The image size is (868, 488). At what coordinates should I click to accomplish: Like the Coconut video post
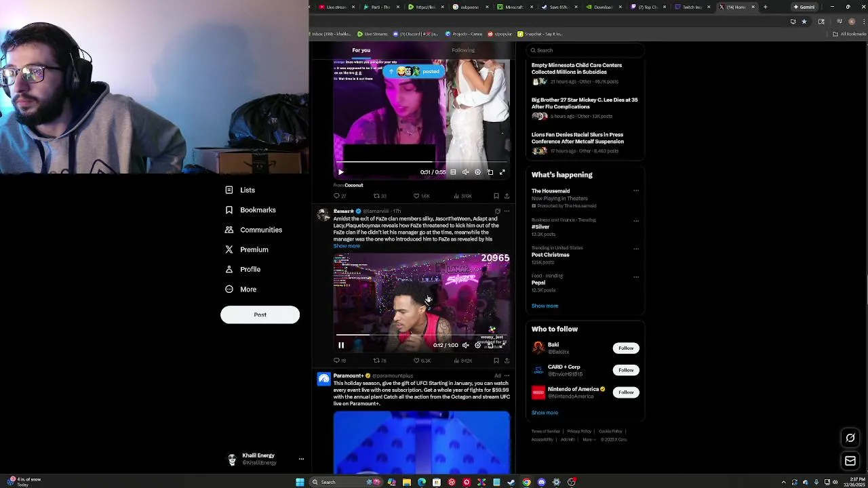coord(421,196)
